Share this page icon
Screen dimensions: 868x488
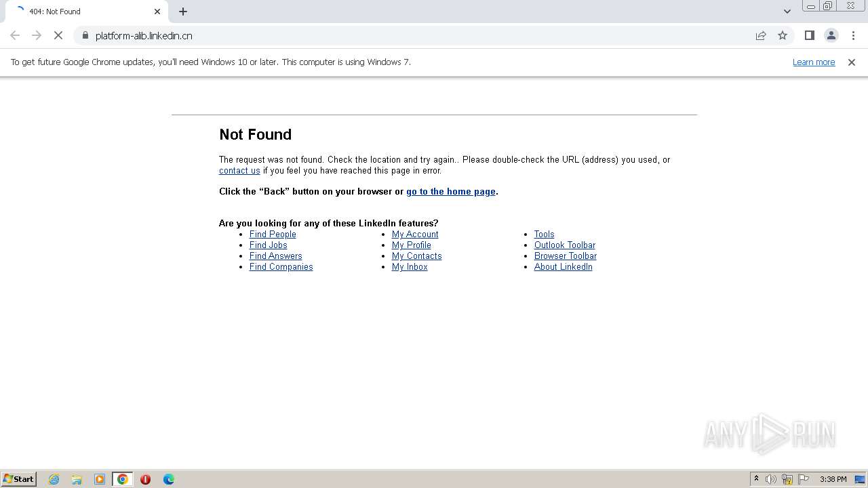761,35
